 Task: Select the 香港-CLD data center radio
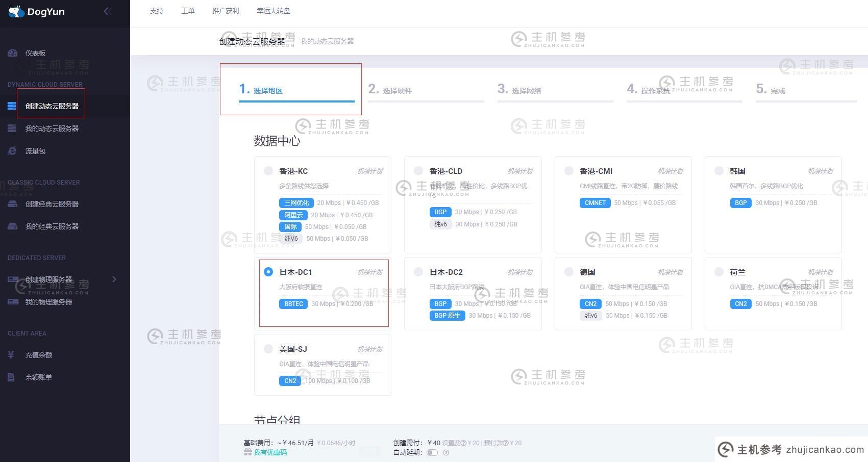tap(418, 171)
